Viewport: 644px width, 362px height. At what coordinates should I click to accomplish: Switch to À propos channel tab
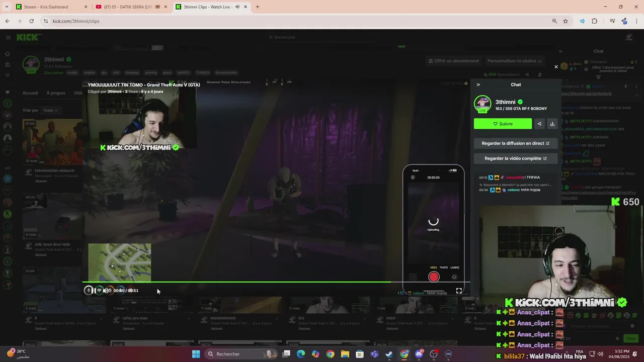[56, 93]
